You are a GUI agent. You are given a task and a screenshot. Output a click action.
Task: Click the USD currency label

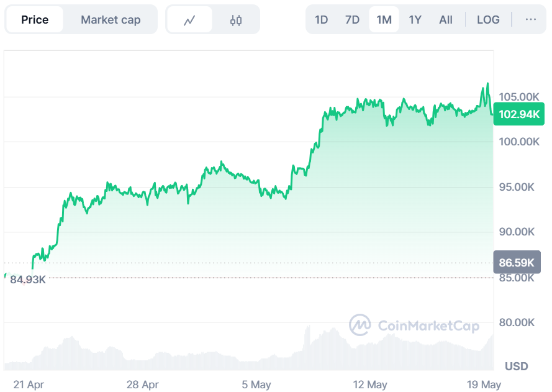[517, 365]
